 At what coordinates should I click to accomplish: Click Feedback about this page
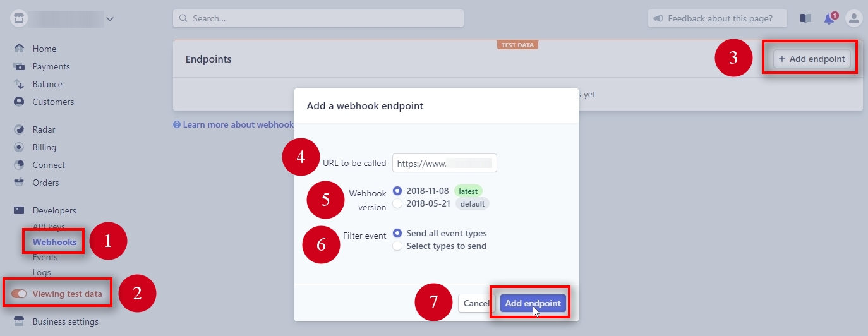point(718,18)
